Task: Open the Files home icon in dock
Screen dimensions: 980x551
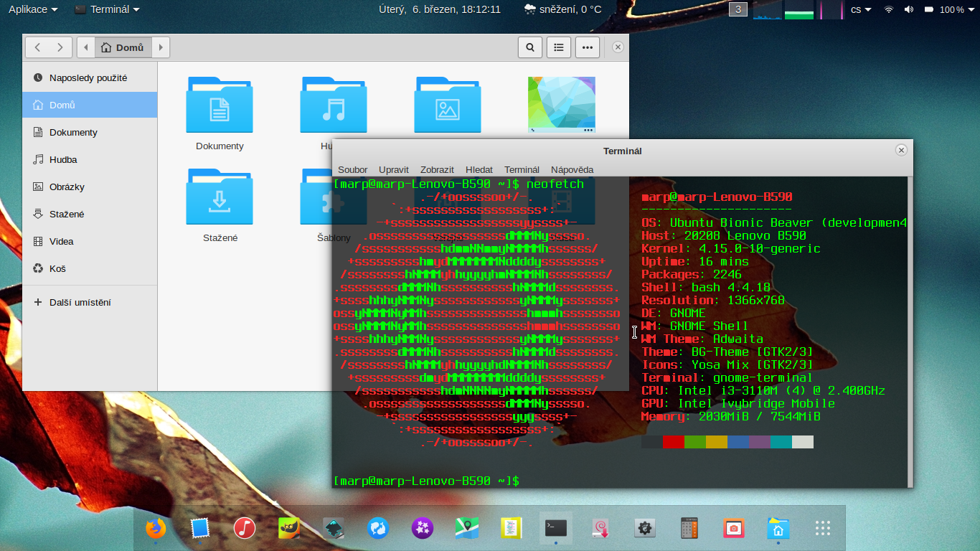Action: tap(778, 529)
